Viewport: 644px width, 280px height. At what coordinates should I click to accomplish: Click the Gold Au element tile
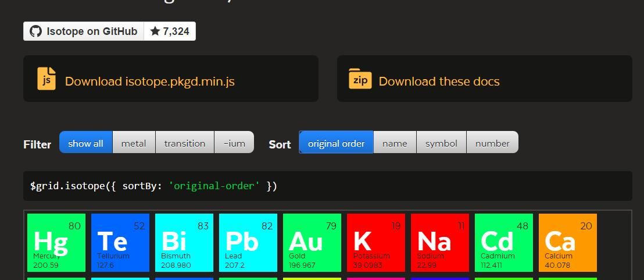[312, 243]
